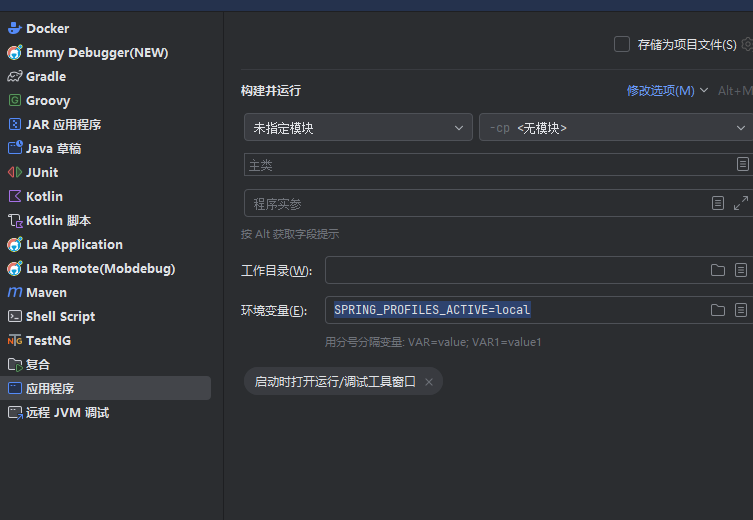Browse folder for 工作目录

coord(717,270)
